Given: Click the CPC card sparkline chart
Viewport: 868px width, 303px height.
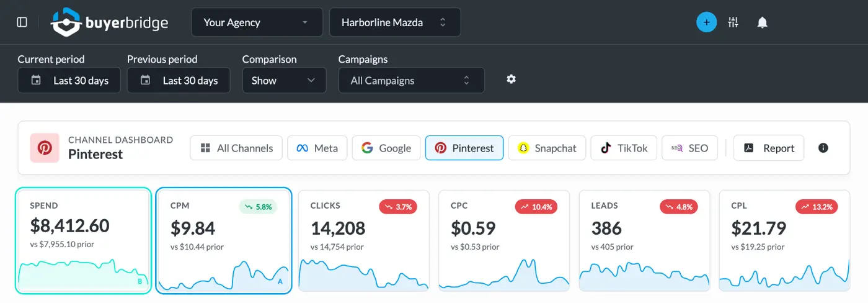Looking at the screenshot, I should click(x=505, y=274).
